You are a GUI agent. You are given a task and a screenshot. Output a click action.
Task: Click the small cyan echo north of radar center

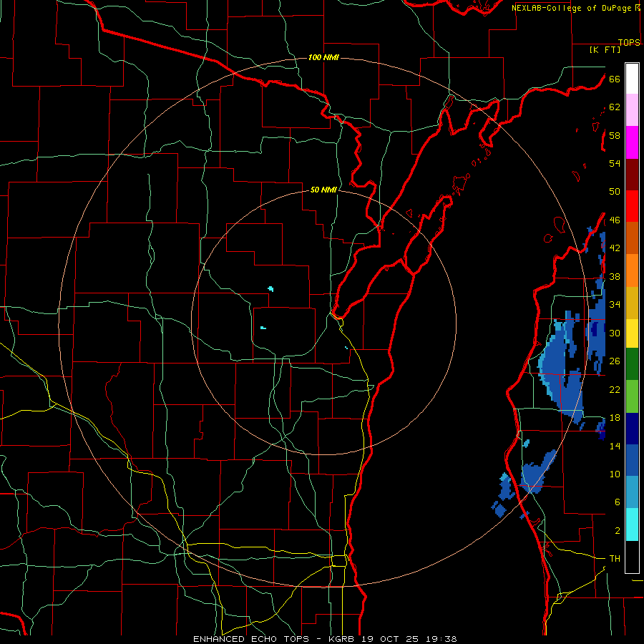point(270,289)
